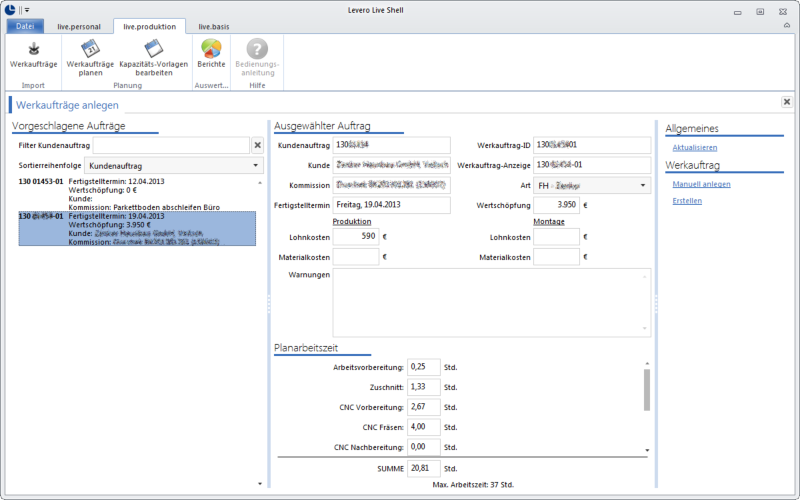Select order 130 01453-01 in list

click(x=137, y=194)
